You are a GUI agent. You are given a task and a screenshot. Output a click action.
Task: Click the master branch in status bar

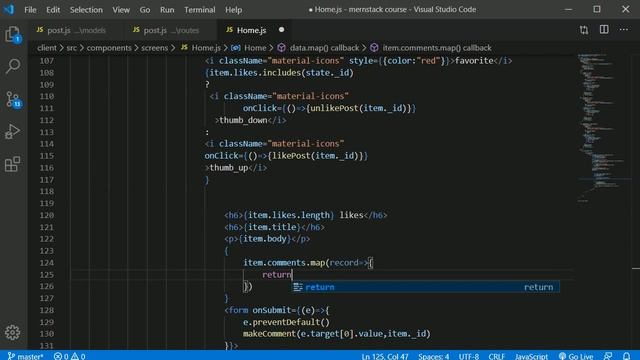click(x=25, y=356)
